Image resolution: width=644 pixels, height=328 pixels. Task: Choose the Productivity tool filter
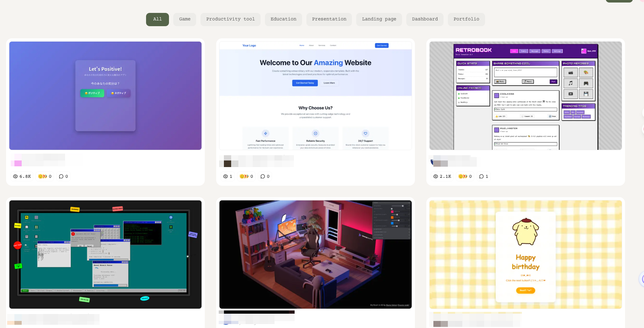pyautogui.click(x=231, y=19)
